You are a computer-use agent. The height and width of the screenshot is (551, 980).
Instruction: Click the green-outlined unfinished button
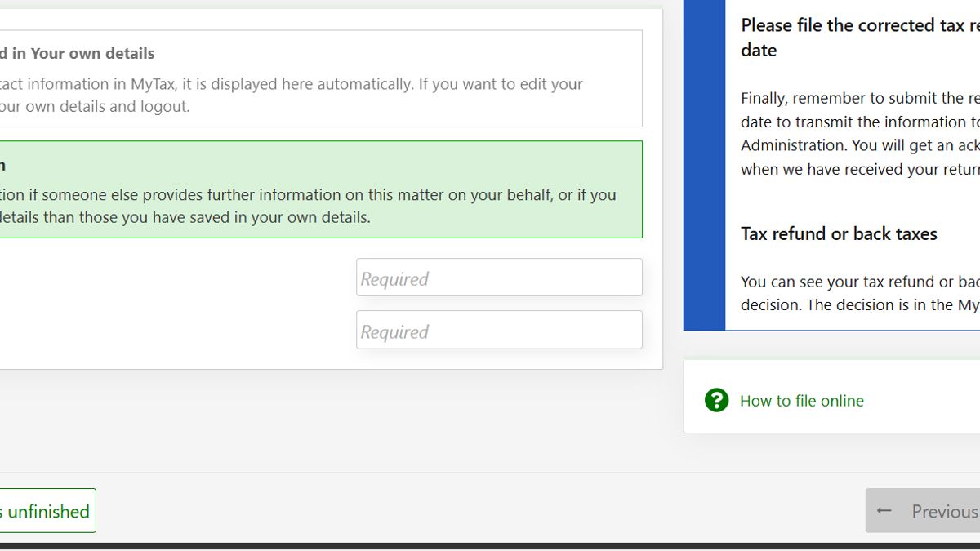click(x=47, y=511)
